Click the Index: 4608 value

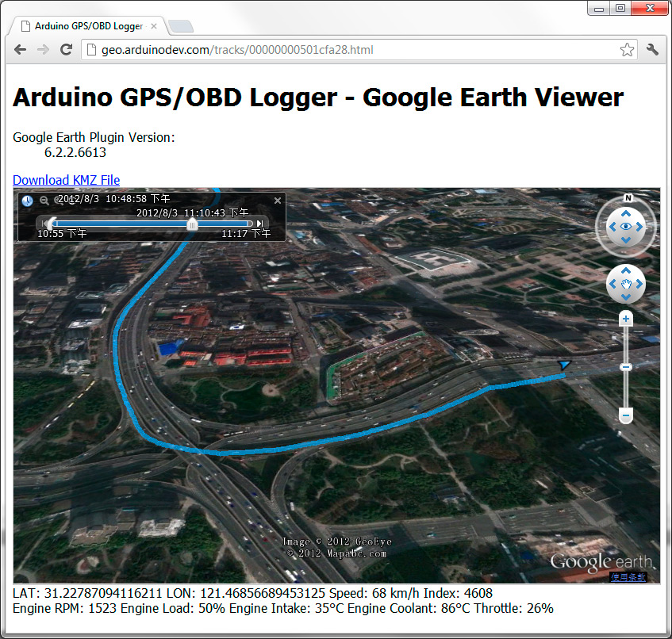tap(458, 593)
